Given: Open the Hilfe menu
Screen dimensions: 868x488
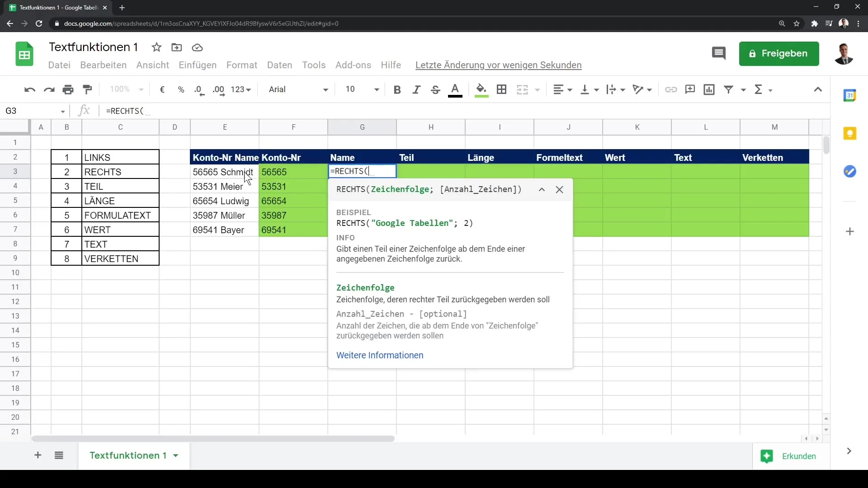Looking at the screenshot, I should tap(391, 65).
